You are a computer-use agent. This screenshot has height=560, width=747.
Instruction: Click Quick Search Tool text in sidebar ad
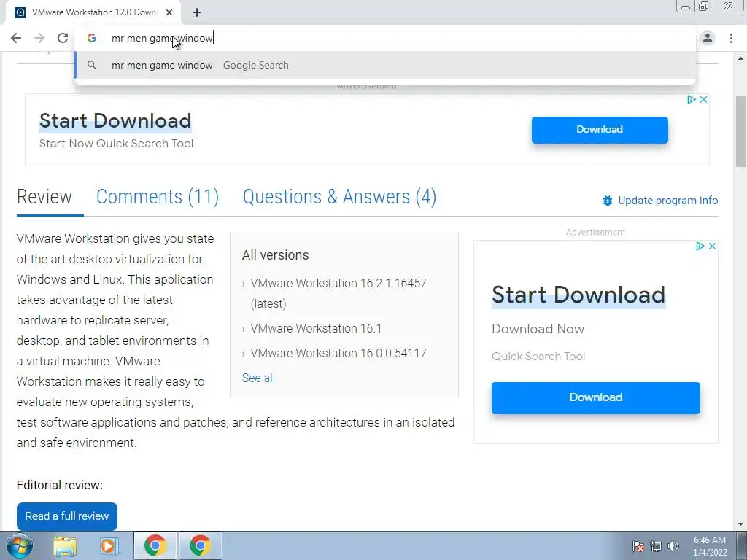click(538, 357)
